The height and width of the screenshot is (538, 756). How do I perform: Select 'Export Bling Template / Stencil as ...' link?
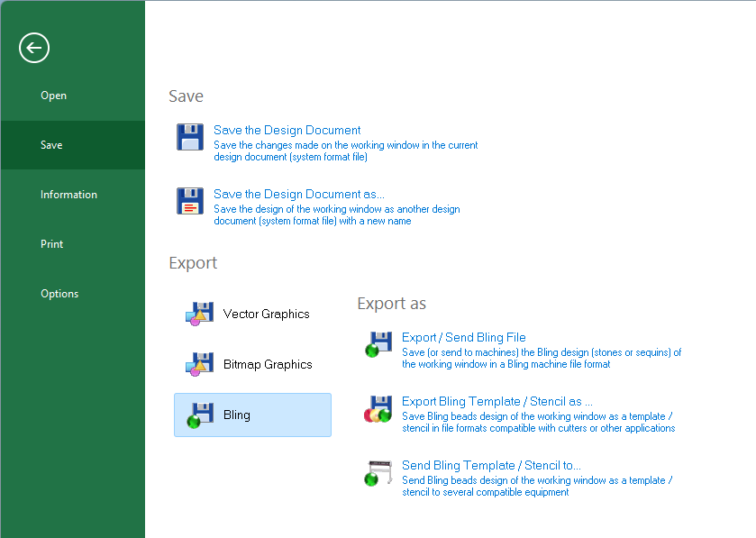[496, 402]
